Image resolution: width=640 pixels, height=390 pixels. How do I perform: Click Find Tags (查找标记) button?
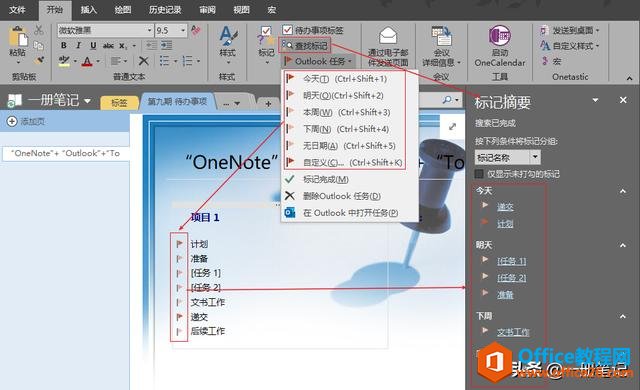tap(305, 45)
